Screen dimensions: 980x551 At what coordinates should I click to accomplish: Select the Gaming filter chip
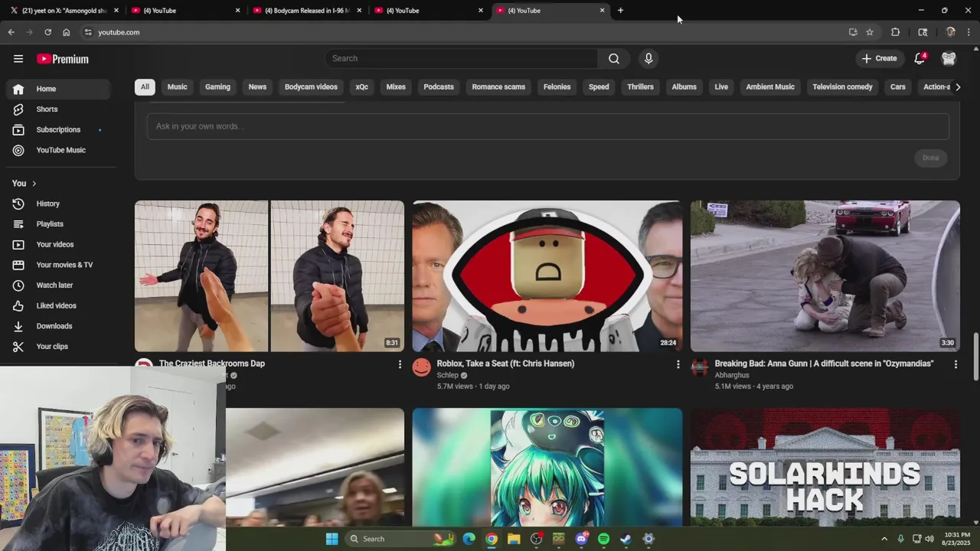tap(217, 87)
